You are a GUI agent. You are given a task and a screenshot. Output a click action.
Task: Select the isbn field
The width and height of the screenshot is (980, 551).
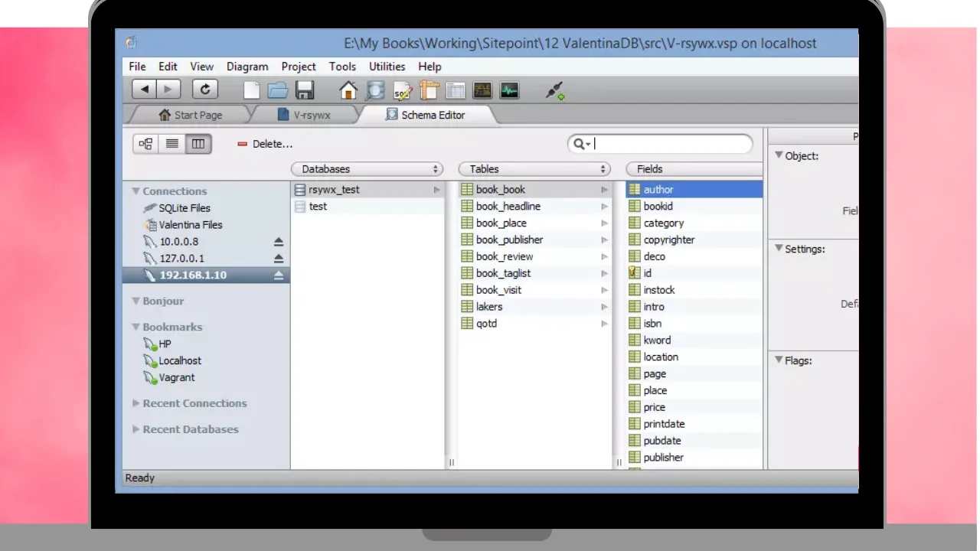(694, 324)
